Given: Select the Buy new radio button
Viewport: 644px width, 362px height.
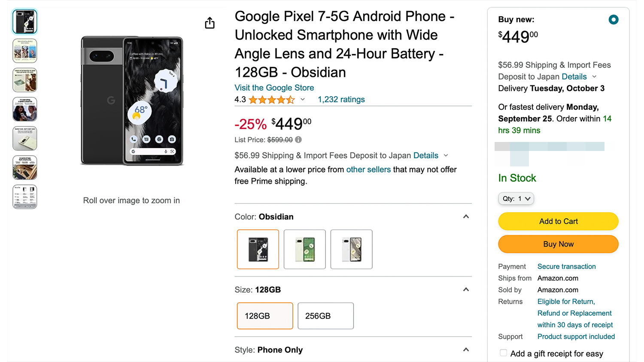Looking at the screenshot, I should click(x=614, y=19).
